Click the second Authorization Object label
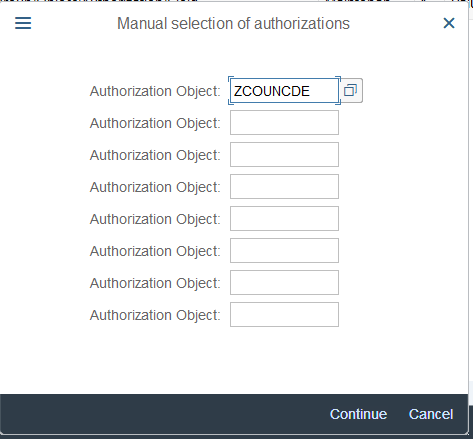The image size is (473, 439). coord(155,123)
